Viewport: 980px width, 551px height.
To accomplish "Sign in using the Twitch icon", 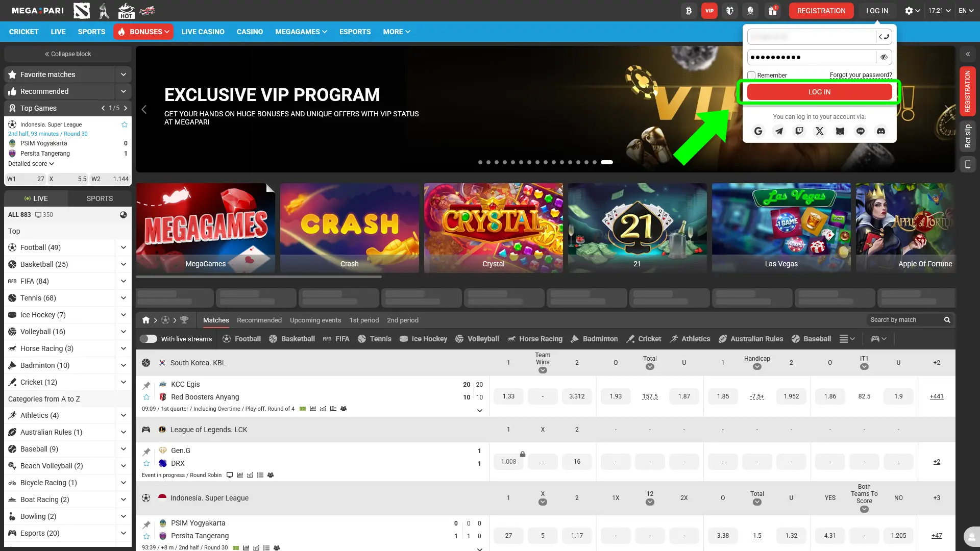I will pyautogui.click(x=799, y=131).
